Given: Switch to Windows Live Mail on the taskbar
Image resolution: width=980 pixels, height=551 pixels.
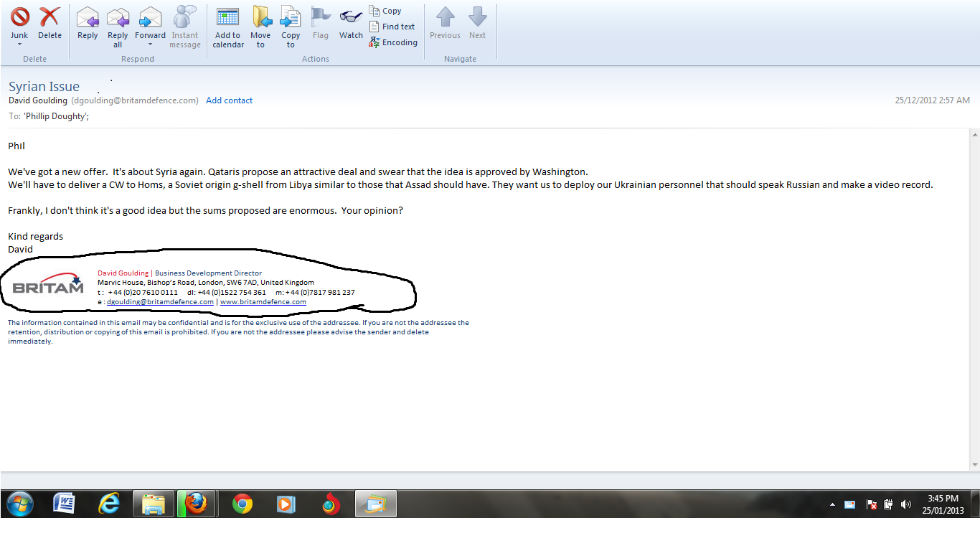Looking at the screenshot, I should click(376, 504).
